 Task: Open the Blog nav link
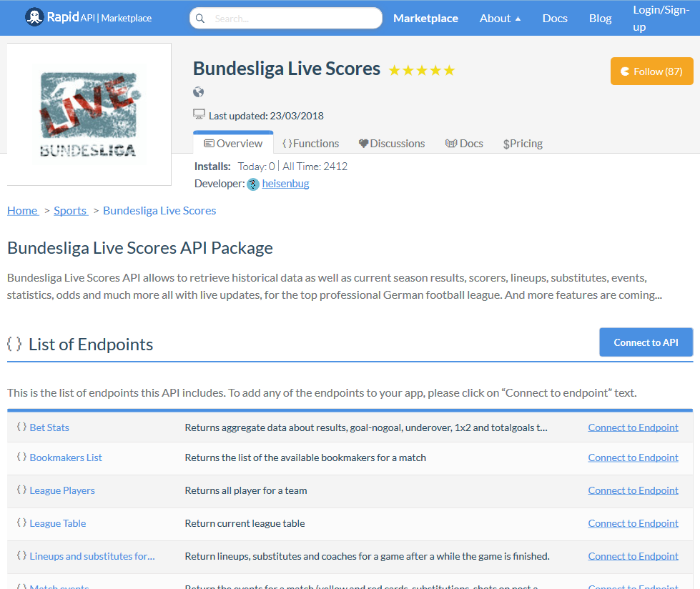tap(600, 19)
